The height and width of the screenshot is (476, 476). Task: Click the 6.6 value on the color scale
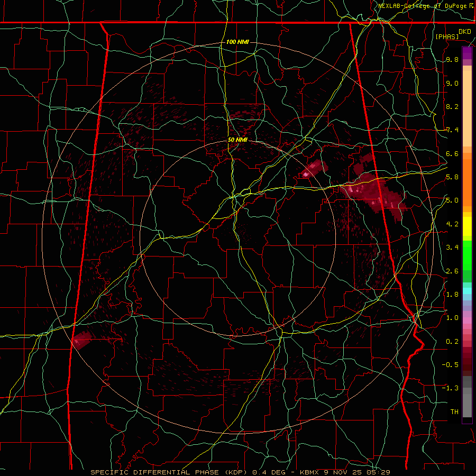452,153
